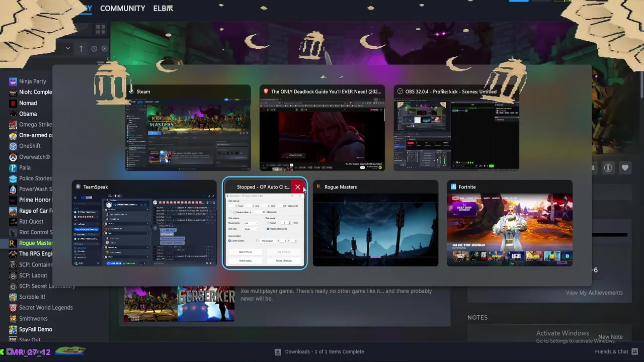The width and height of the screenshot is (644, 362).
Task: Select SCP: Secret Laboratory in the library
Action: tap(47, 286)
